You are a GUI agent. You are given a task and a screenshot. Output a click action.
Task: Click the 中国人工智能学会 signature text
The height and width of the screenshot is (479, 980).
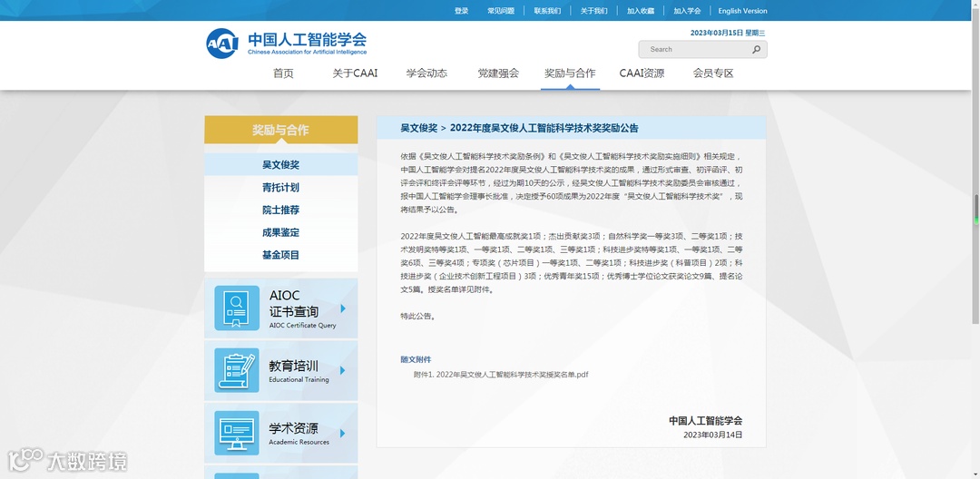click(706, 421)
